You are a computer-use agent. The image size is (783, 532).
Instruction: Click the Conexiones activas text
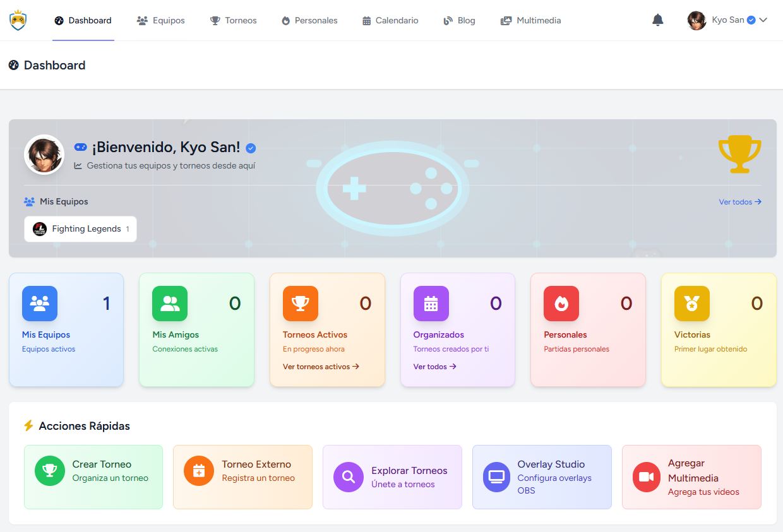coord(185,349)
